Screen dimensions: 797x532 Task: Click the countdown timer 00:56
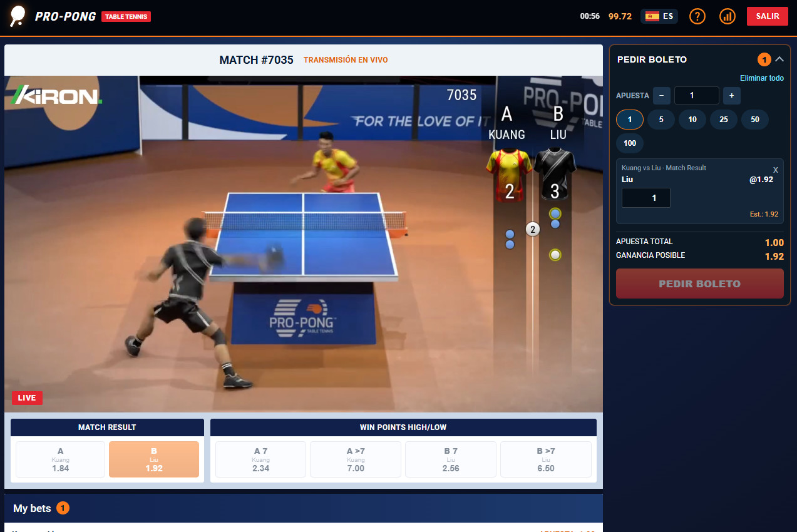tap(590, 16)
